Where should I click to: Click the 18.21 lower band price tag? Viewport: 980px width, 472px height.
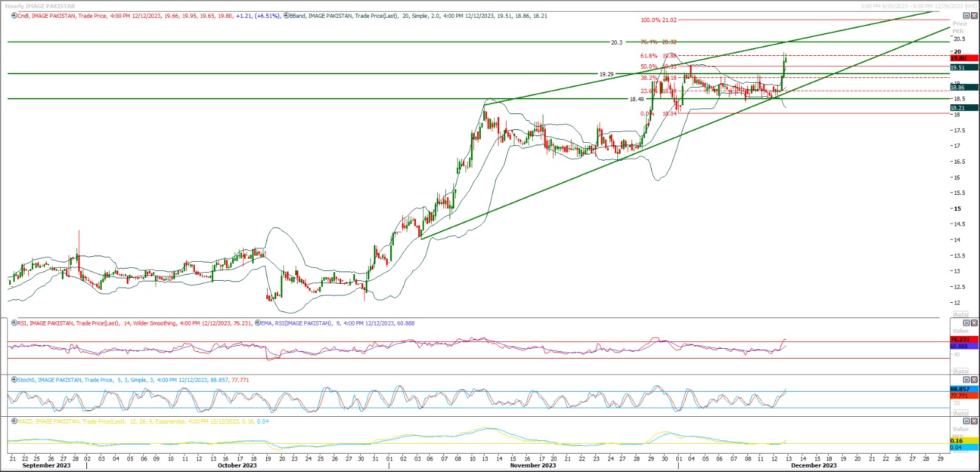[963, 108]
